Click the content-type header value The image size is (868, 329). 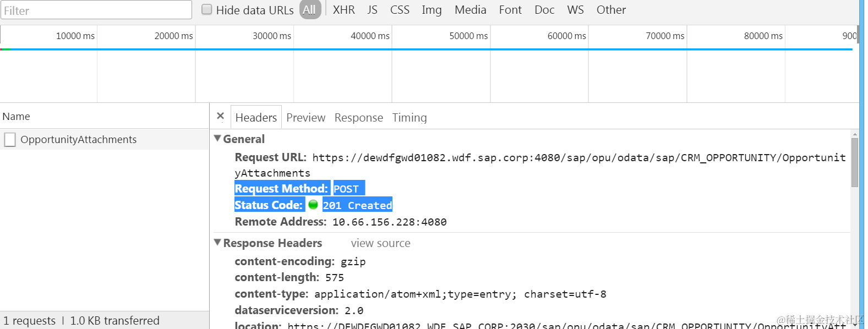pos(460,294)
